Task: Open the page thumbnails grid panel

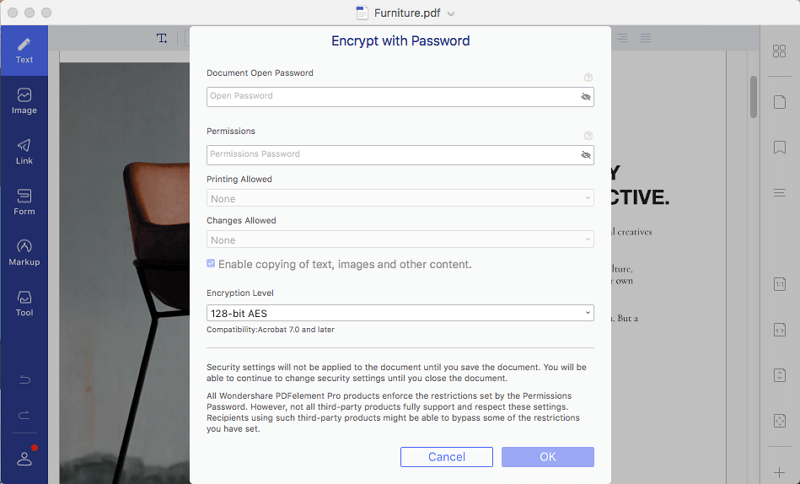Action: (779, 51)
